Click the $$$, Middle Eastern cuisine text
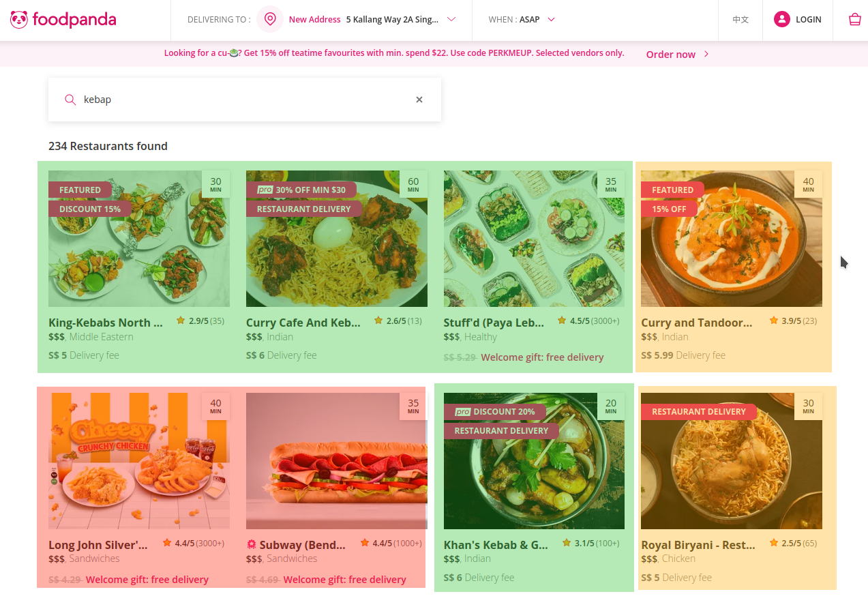 tap(91, 337)
